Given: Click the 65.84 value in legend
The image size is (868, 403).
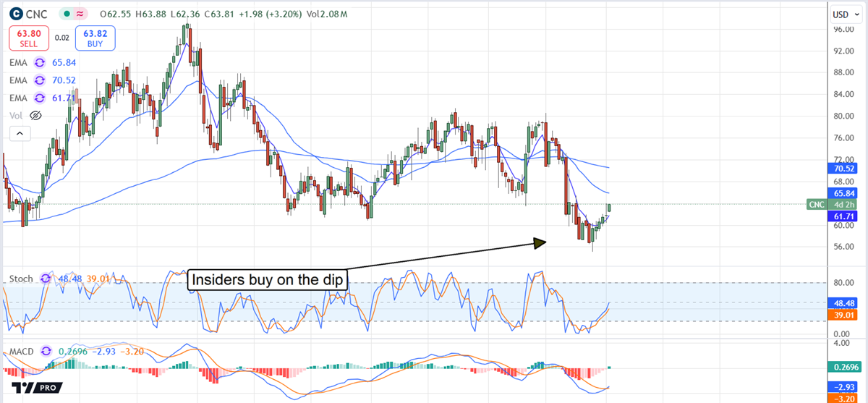Looking at the screenshot, I should click(64, 63).
